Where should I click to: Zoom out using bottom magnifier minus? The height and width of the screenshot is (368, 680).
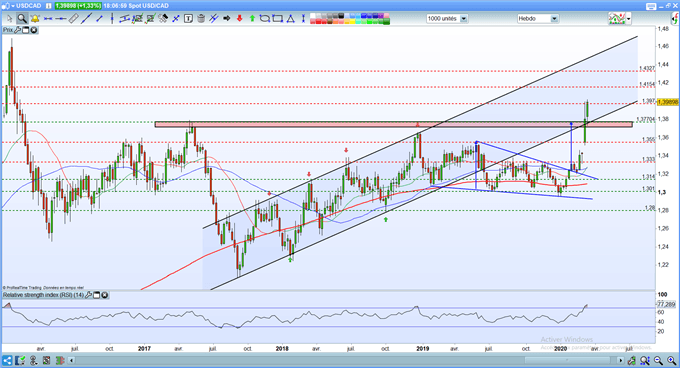[x=658, y=360]
